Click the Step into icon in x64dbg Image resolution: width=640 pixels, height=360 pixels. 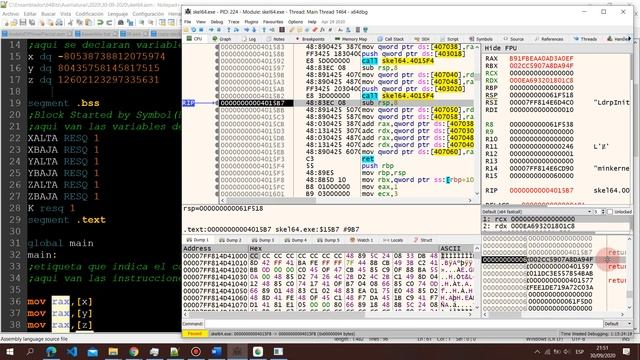pos(229,29)
